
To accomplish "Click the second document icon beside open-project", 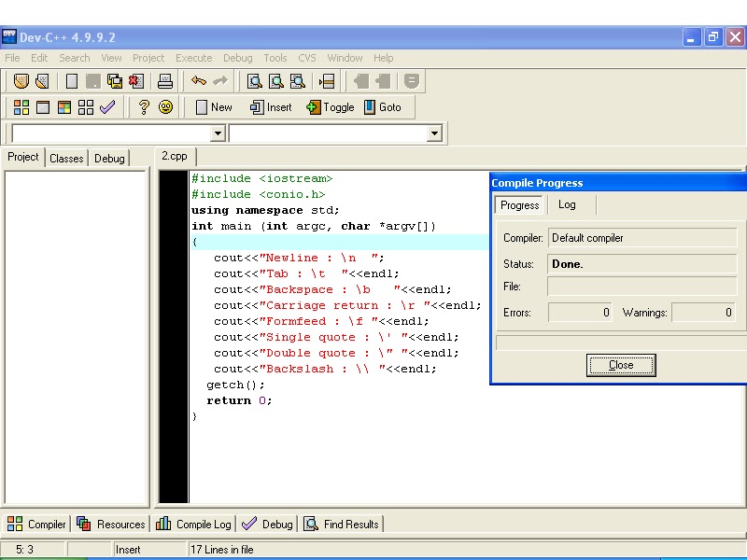I will pos(42,81).
